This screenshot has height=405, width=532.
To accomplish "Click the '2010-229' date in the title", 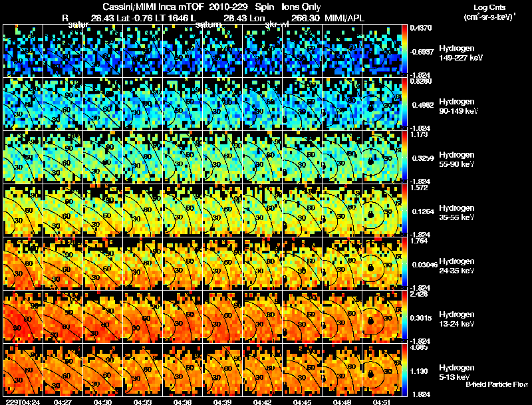I will click(228, 7).
